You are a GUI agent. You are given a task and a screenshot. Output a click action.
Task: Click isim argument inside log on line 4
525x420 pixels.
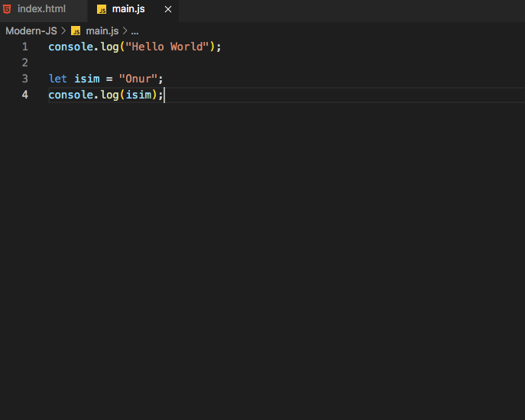(138, 95)
